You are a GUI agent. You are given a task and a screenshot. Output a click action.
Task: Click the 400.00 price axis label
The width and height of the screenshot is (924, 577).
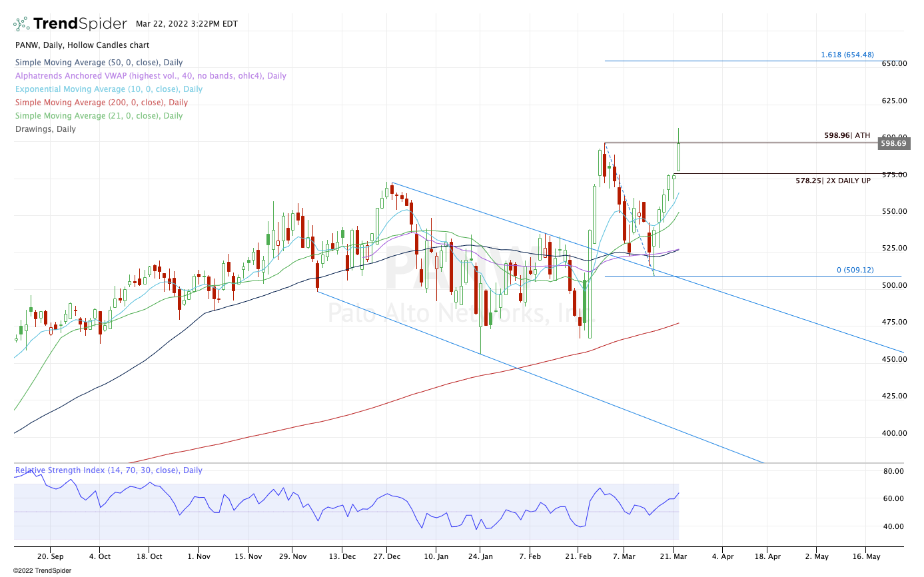click(893, 433)
